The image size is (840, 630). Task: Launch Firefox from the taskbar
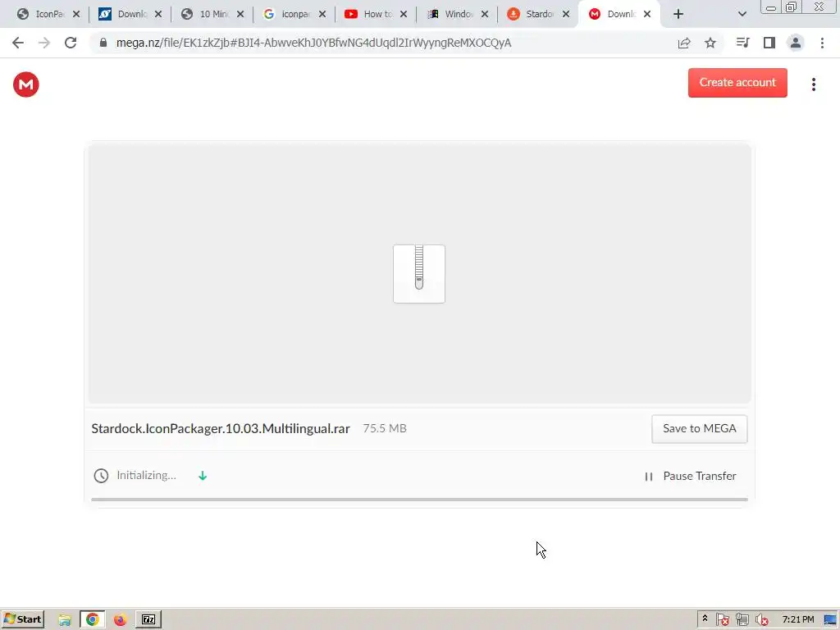120,620
